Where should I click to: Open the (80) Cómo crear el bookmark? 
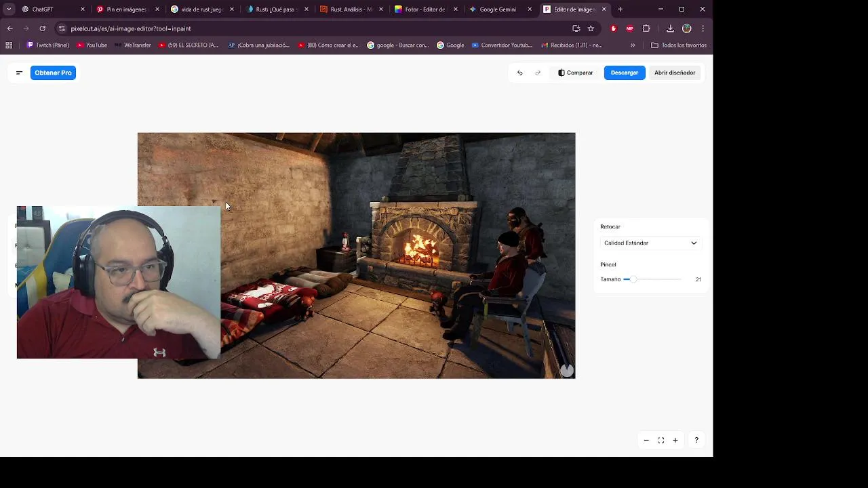(x=329, y=45)
